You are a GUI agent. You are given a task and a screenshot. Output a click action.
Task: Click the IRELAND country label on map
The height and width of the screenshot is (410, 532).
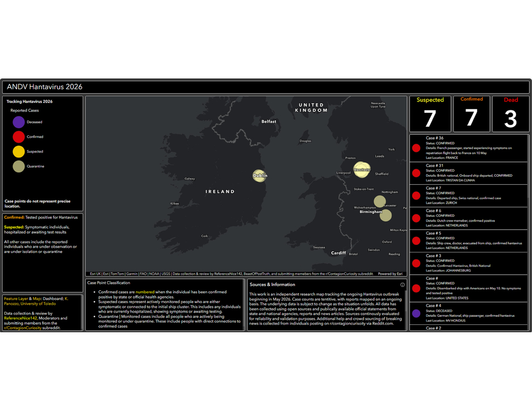tap(220, 192)
